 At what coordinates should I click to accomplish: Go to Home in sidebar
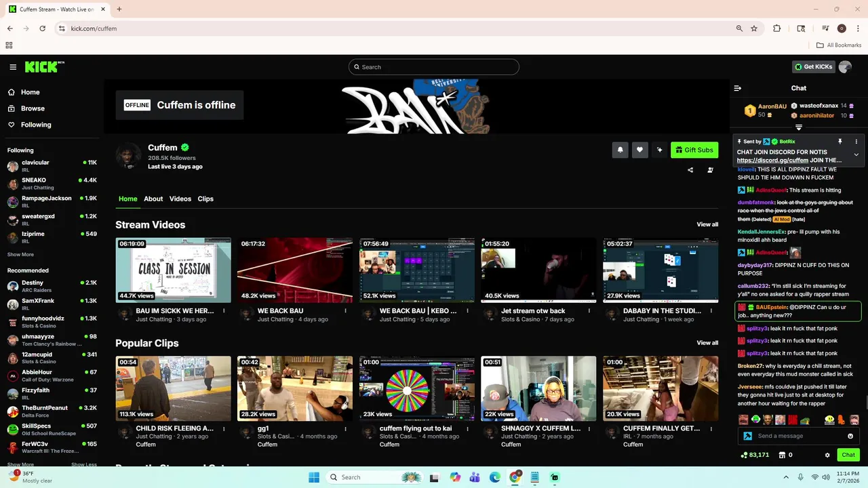point(31,92)
